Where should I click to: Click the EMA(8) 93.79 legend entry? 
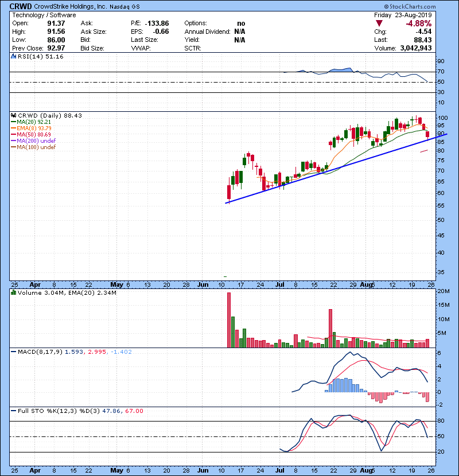click(x=34, y=128)
